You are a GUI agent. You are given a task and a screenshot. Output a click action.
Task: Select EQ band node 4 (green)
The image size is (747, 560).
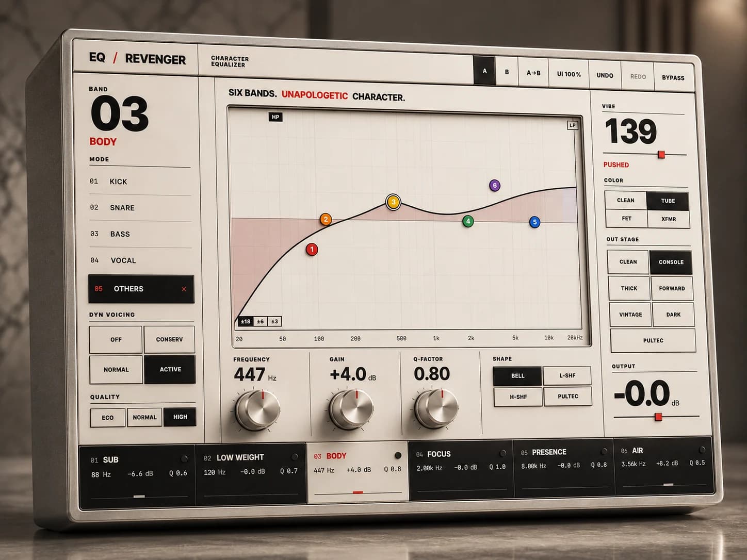pos(468,221)
